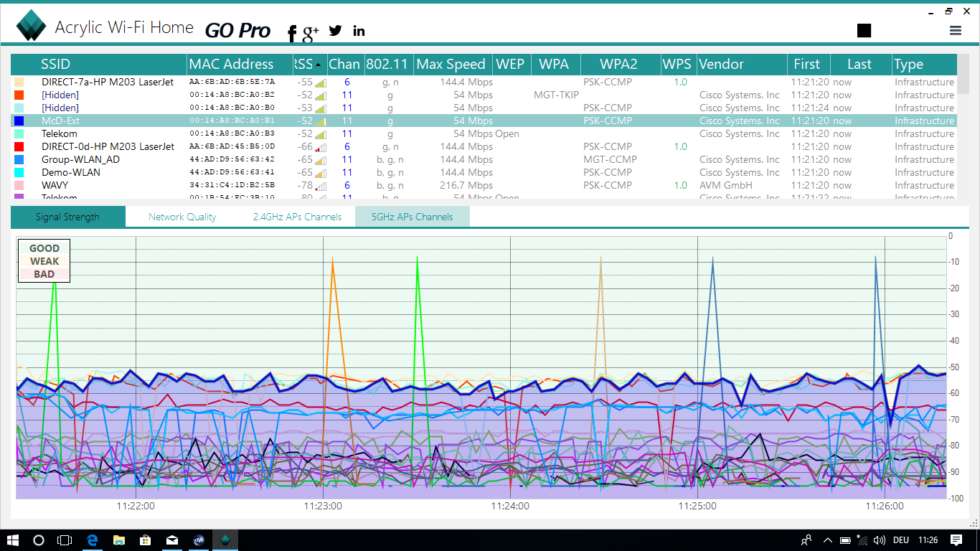Open the LinkedIn icon

coord(359,30)
